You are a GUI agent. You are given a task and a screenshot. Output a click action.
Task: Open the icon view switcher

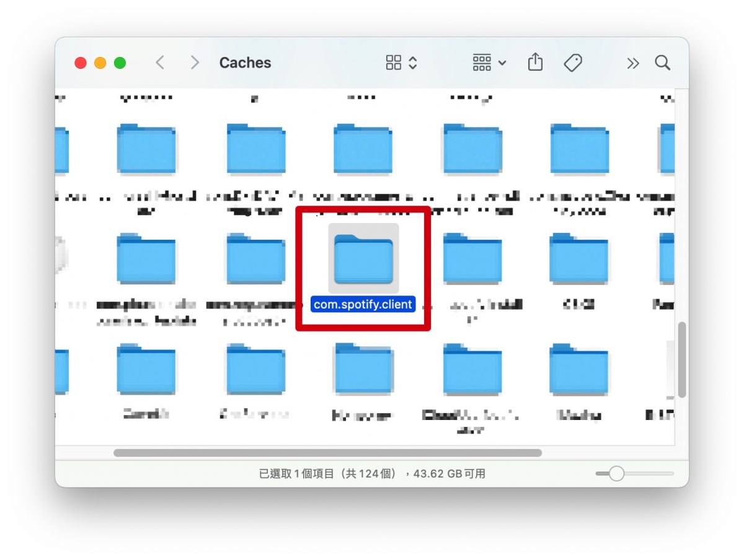(x=401, y=63)
